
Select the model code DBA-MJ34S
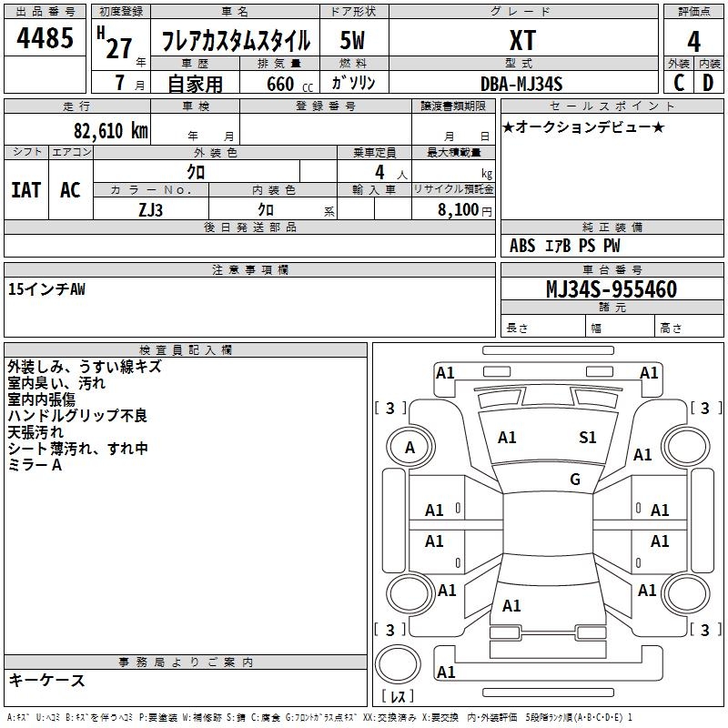tap(521, 84)
